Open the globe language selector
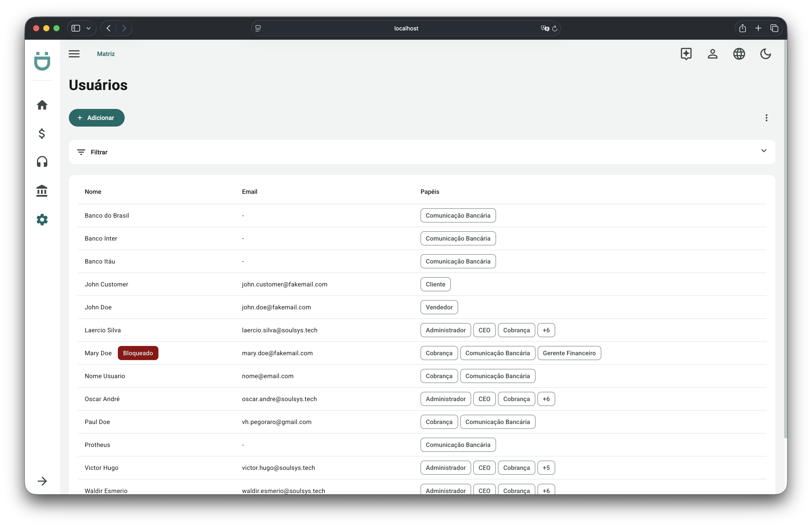 (x=739, y=54)
